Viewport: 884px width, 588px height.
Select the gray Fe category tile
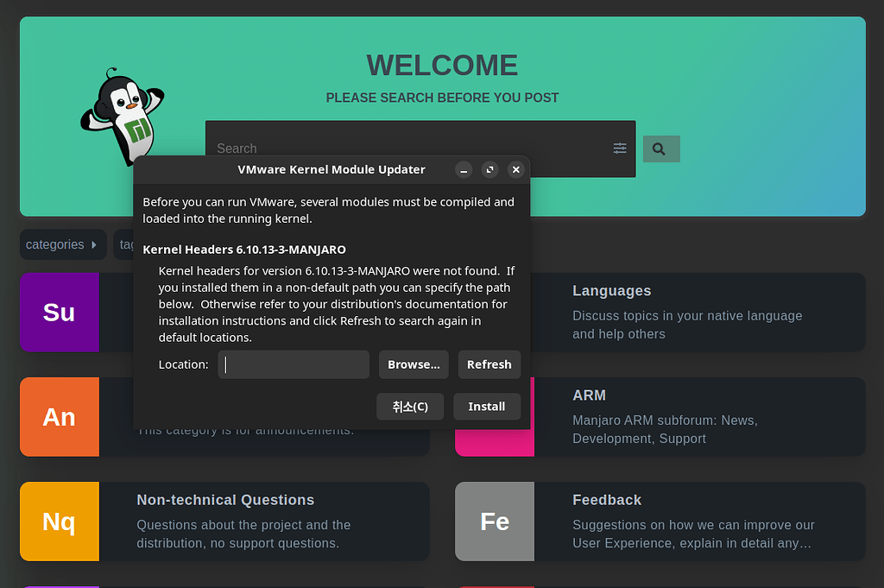point(495,522)
